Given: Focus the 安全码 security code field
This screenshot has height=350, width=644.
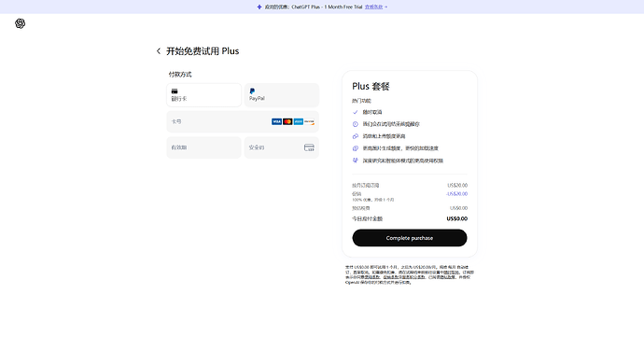Looking at the screenshot, I should (x=281, y=147).
